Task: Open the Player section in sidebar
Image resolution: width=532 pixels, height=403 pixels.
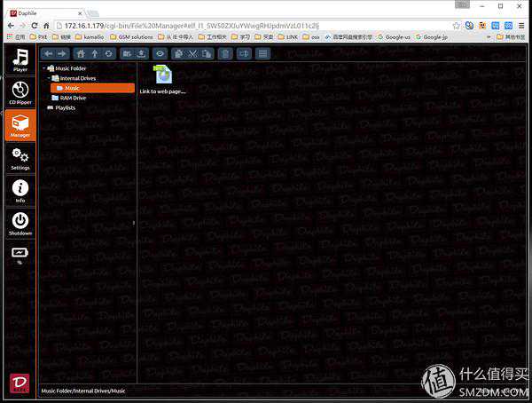Action: pos(20,61)
